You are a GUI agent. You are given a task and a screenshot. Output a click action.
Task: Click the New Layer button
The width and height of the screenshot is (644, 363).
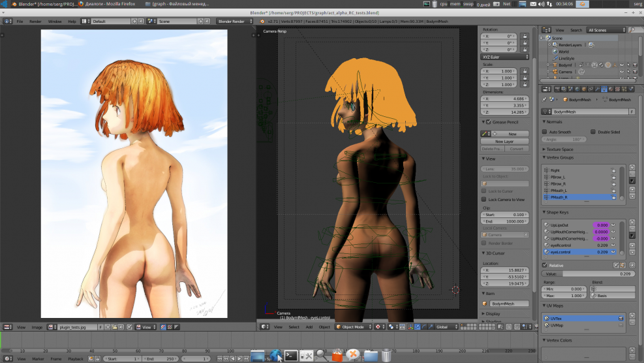(x=505, y=142)
